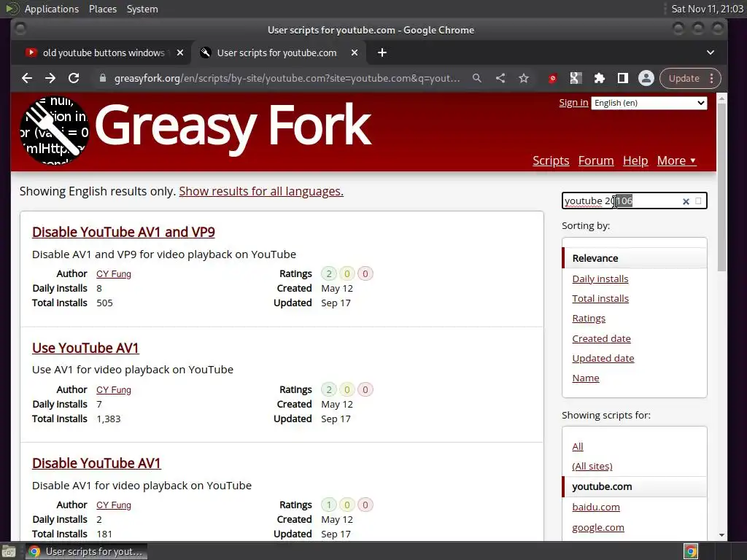The image size is (747, 560).
Task: Show results for all languages
Action: coord(261,192)
